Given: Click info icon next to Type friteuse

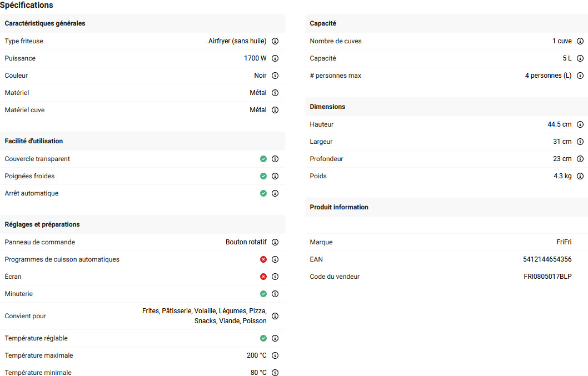Looking at the screenshot, I should click(275, 41).
